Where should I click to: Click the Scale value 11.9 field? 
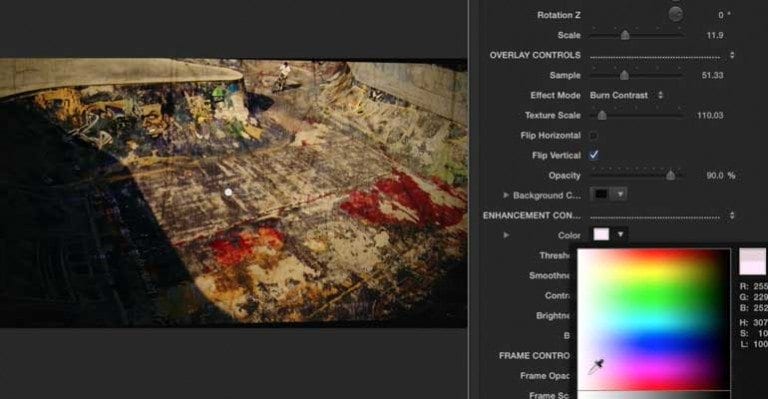[x=715, y=35]
